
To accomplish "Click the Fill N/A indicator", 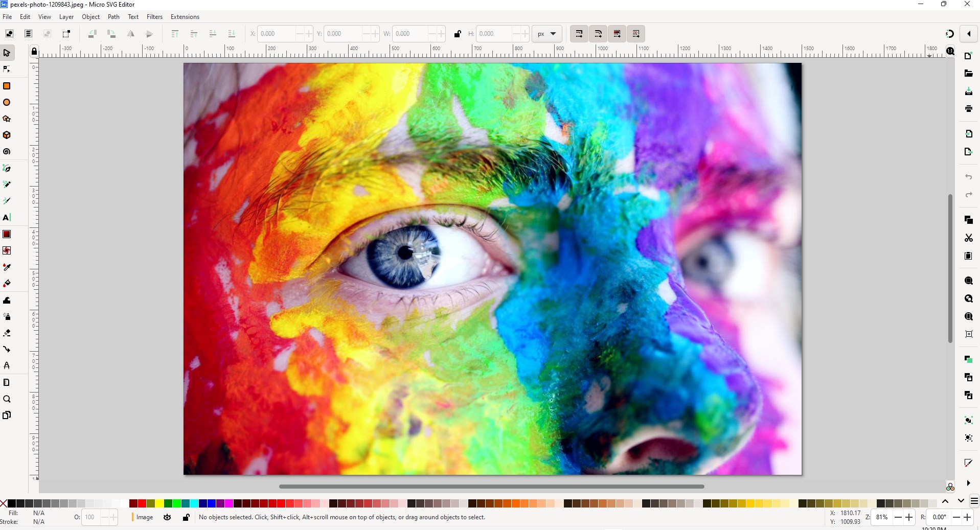I will 39,513.
